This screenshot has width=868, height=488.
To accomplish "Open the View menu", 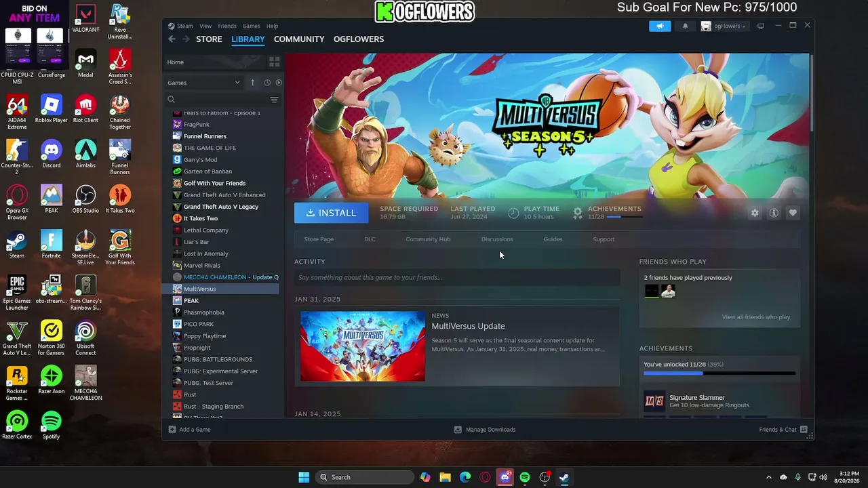I will tap(205, 26).
